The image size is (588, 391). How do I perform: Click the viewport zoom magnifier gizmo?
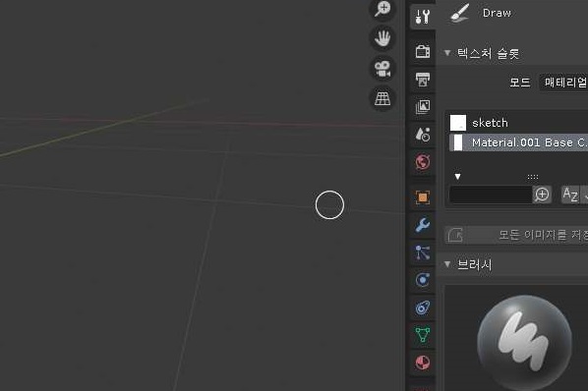(x=382, y=8)
